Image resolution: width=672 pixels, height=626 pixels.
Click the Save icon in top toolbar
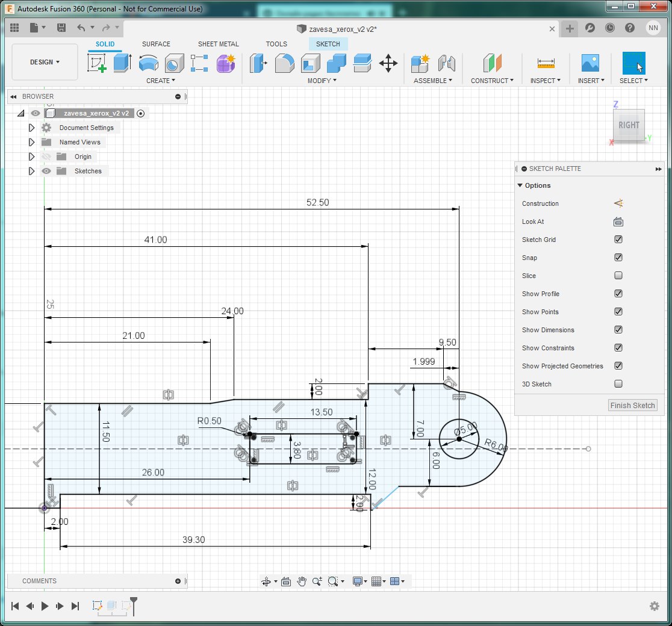pos(61,28)
